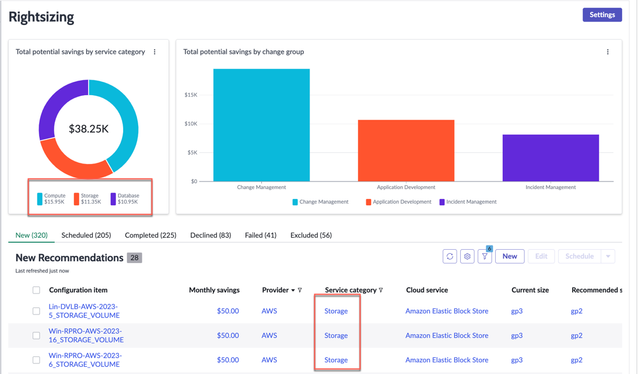Toggle Change Management legend swatch in bar chart
The height and width of the screenshot is (374, 638).
295,202
